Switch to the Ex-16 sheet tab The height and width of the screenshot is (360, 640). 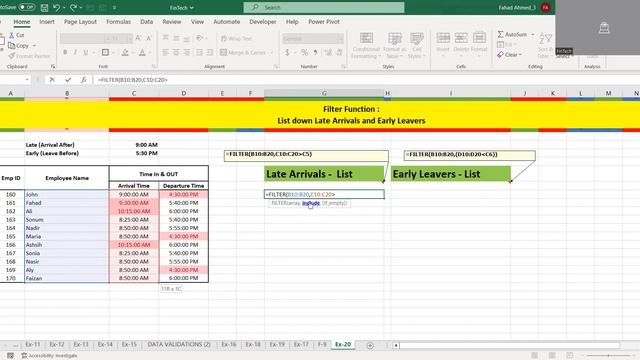coord(229,344)
